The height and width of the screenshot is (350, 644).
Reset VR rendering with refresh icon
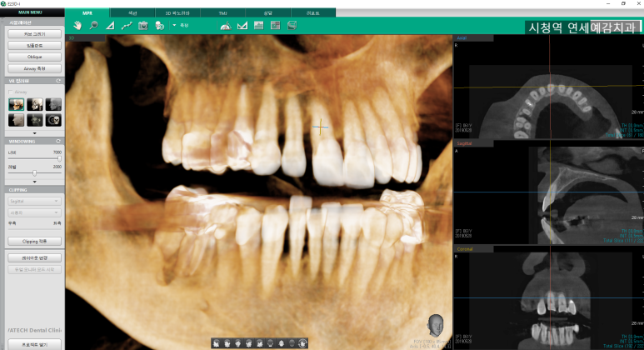coord(58,81)
